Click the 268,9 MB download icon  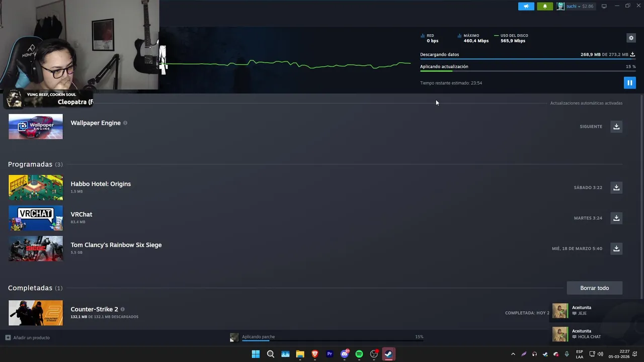(x=632, y=54)
